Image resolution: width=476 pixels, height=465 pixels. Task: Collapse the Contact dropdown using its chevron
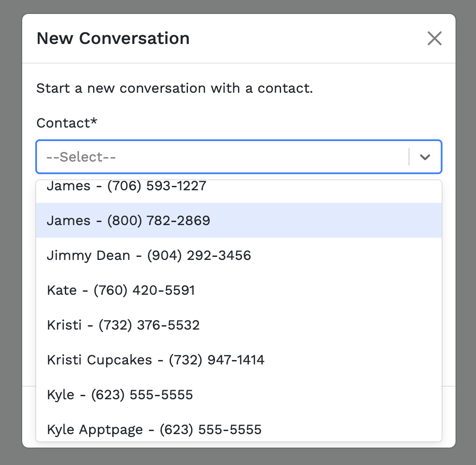pos(425,157)
